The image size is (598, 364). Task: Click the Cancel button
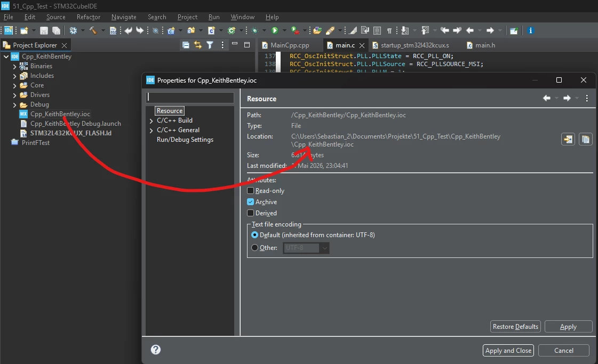[564, 350]
